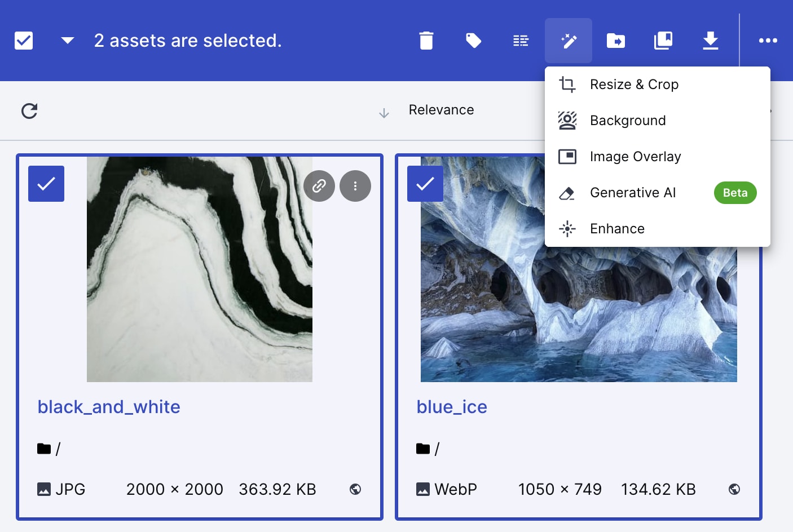The width and height of the screenshot is (793, 532).
Task: Copy link for black_and_white asset
Action: point(319,186)
